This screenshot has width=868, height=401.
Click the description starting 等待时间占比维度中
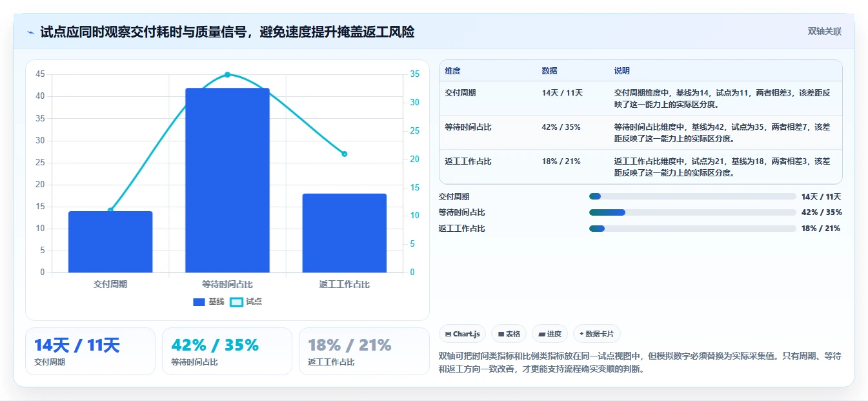(x=722, y=132)
